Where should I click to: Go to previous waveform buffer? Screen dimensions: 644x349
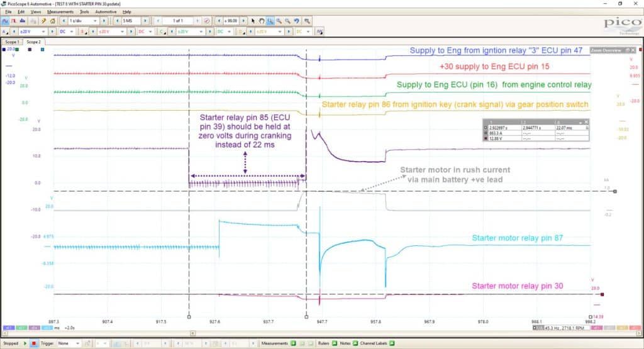[158, 21]
